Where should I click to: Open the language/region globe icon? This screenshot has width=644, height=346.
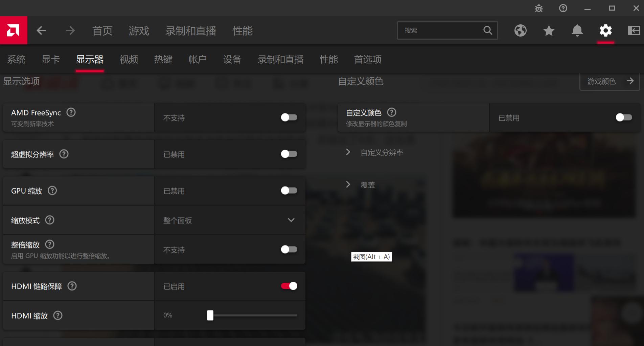tap(520, 30)
